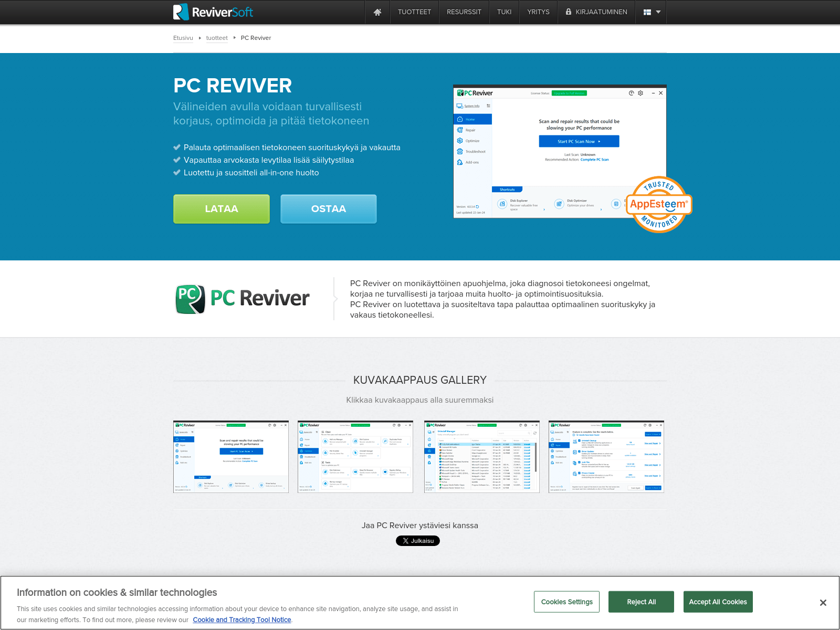Viewport: 840px width, 630px height.
Task: Click the AppEsteem trusted badge
Action: 659,205
